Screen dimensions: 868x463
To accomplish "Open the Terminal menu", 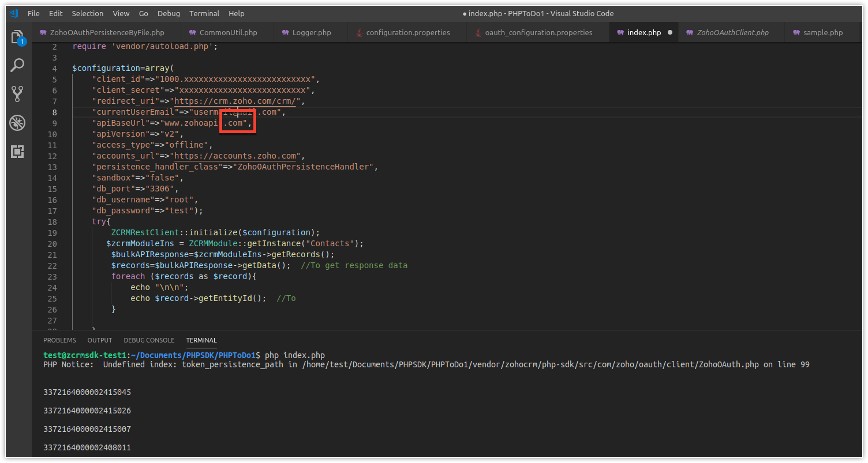I will click(204, 13).
